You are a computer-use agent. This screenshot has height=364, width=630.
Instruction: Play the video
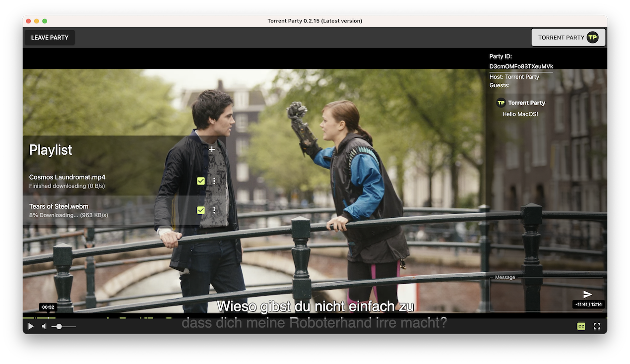pyautogui.click(x=31, y=326)
